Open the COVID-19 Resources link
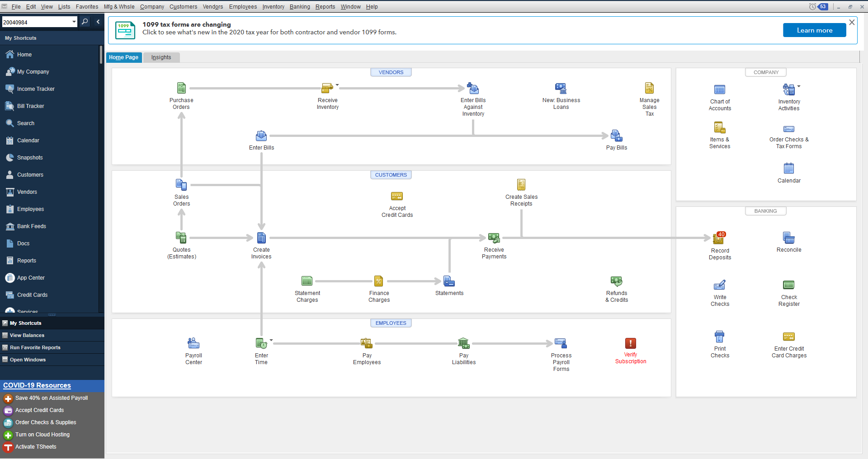Screen dimensions: 868x459 coord(37,385)
